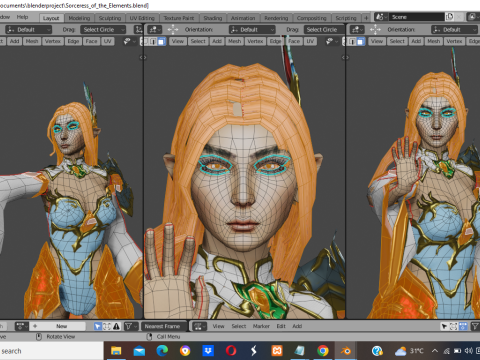Open File Explorer from taskbar
Viewport: 480px width, 360px height.
click(x=116, y=351)
